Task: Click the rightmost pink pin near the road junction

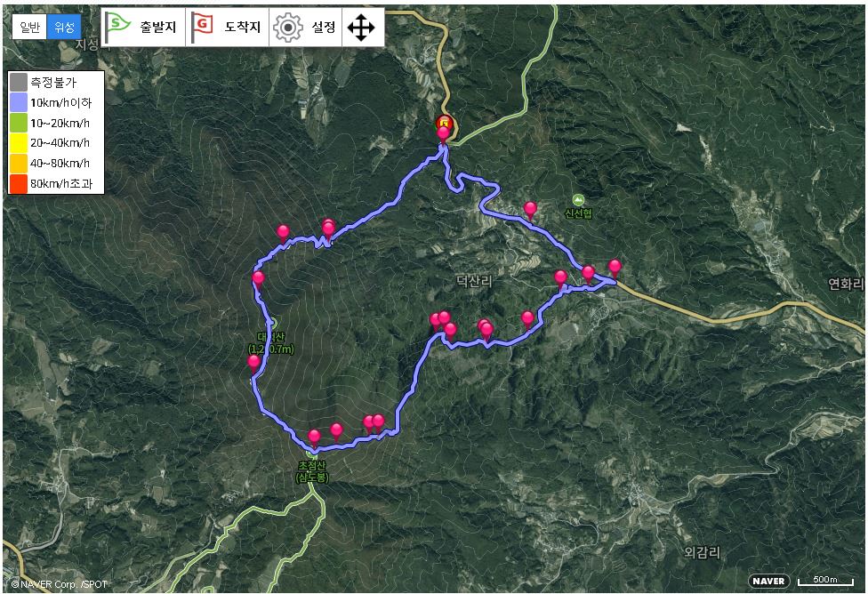Action: pos(615,268)
